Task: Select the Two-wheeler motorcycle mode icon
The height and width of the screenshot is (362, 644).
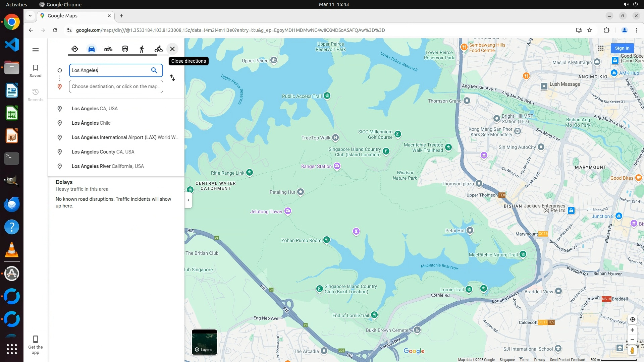Action: 108,49
